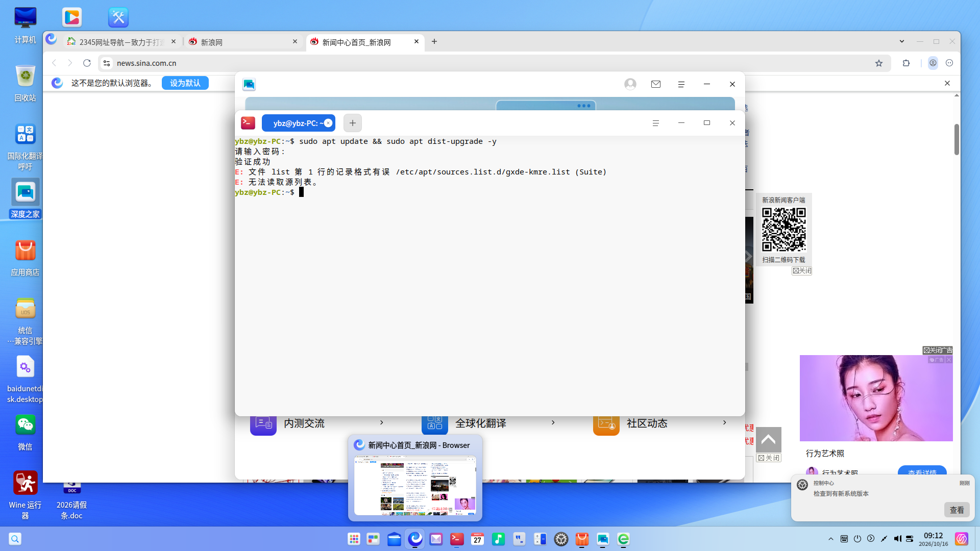Screen dimensions: 980x551
Task: Bookmark the page with the star icon
Action: [x=878, y=63]
